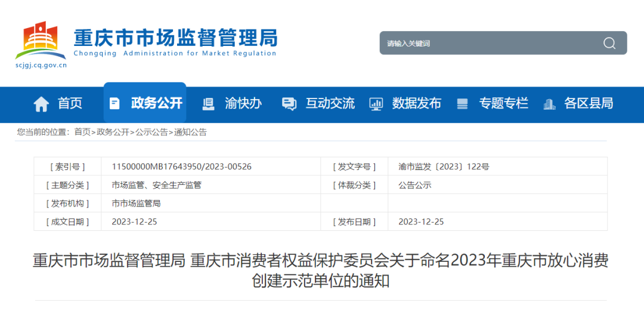Image resolution: width=644 pixels, height=315 pixels.
Task: Click the scjgj.cq.gov.cn text under logo
Action: click(x=41, y=65)
